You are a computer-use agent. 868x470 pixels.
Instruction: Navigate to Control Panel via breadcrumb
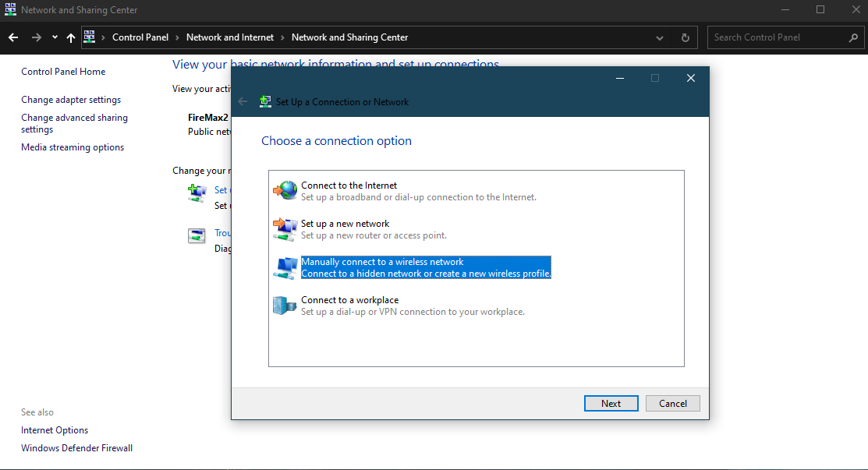(140, 37)
